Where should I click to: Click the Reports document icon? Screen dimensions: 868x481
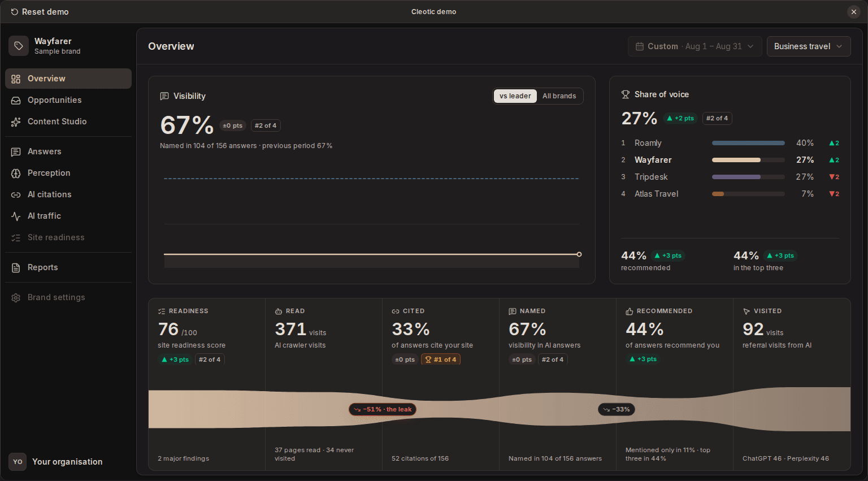16,267
